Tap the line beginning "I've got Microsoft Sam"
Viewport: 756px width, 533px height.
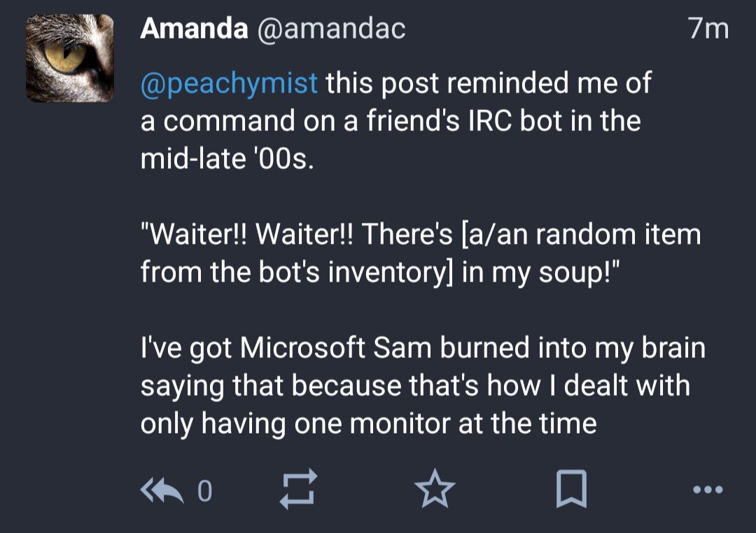click(423, 348)
